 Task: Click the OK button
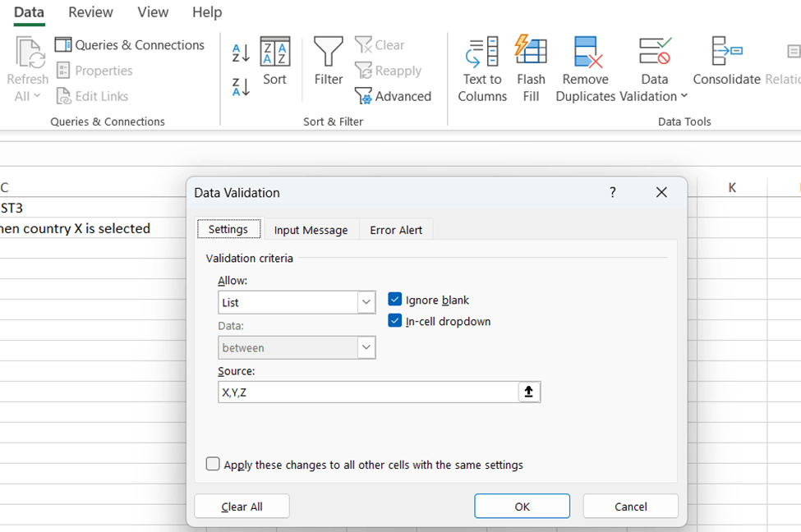click(522, 506)
